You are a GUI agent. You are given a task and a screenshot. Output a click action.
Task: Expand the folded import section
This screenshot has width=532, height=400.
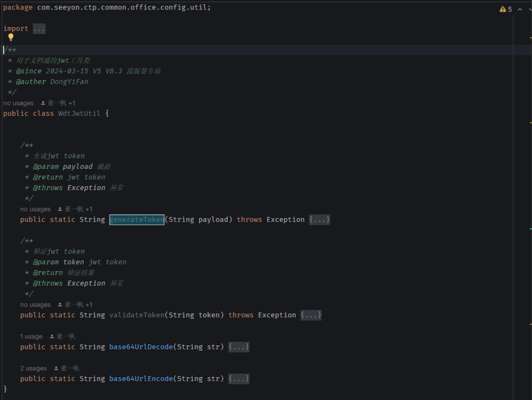pyautogui.click(x=39, y=29)
